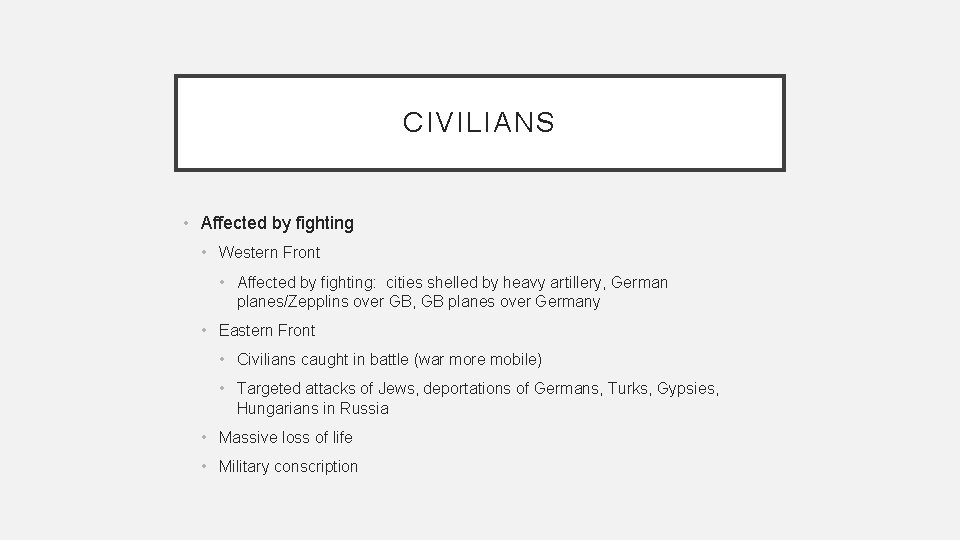This screenshot has height=540, width=960.
Task: Click the Massive loss of life bullet text
Action: (x=285, y=437)
